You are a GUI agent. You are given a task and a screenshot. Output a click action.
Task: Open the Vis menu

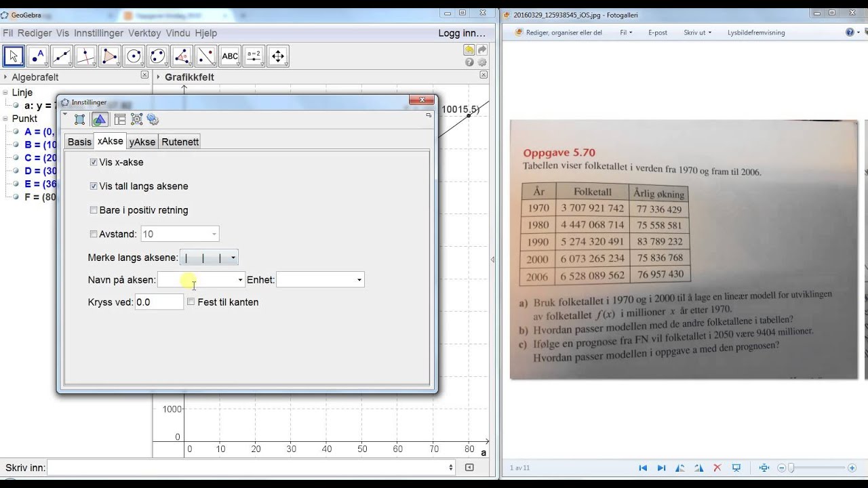coord(62,33)
